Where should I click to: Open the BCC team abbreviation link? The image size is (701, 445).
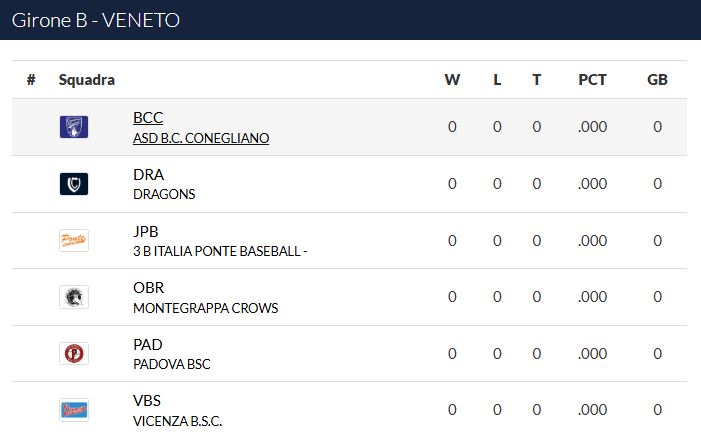coord(148,118)
